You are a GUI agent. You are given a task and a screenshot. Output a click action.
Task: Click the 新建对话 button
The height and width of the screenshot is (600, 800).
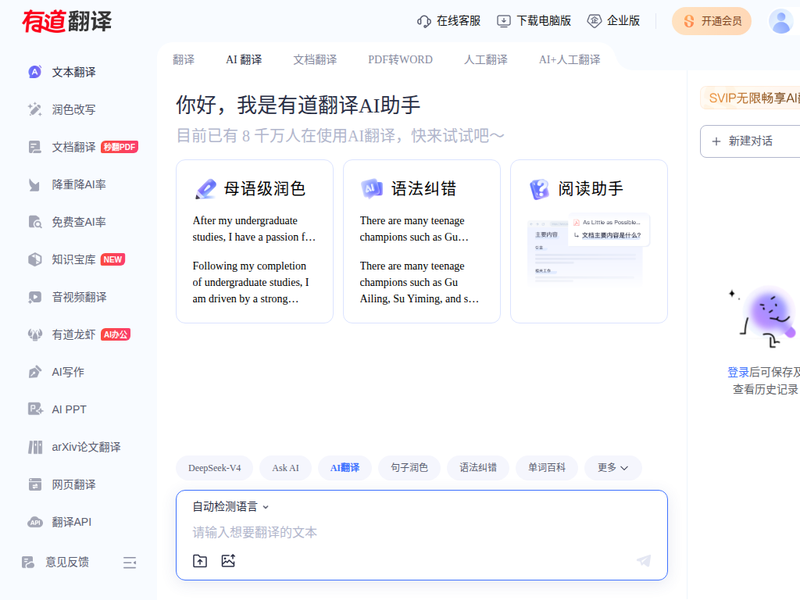(x=750, y=141)
